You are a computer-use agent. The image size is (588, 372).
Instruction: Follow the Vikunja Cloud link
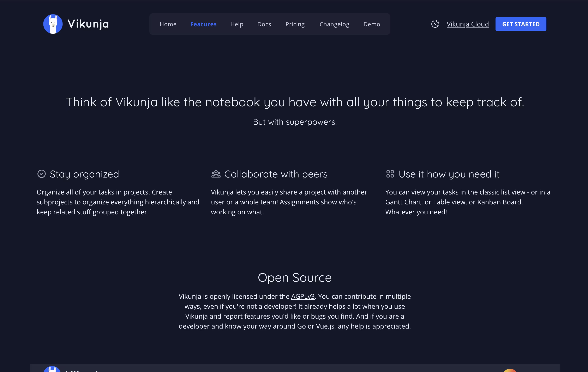point(467,24)
